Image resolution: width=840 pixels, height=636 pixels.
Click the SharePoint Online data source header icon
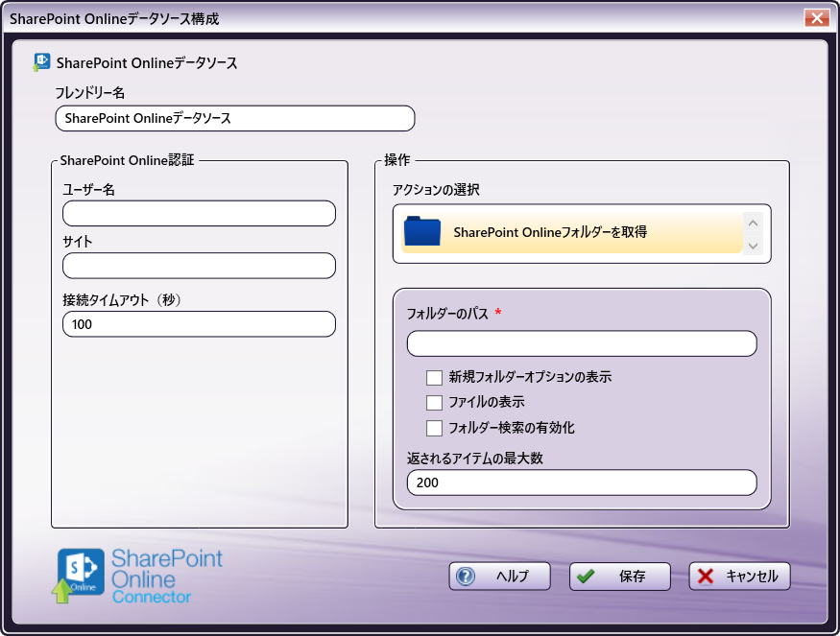[41, 62]
